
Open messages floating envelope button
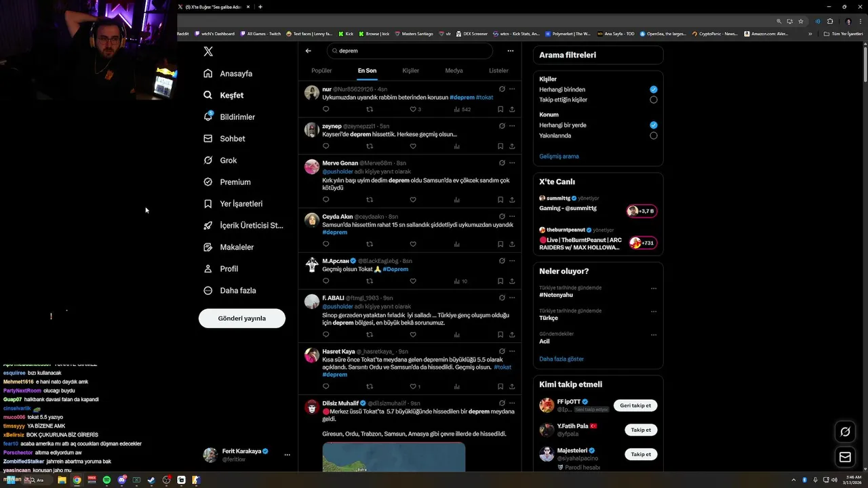(845, 457)
